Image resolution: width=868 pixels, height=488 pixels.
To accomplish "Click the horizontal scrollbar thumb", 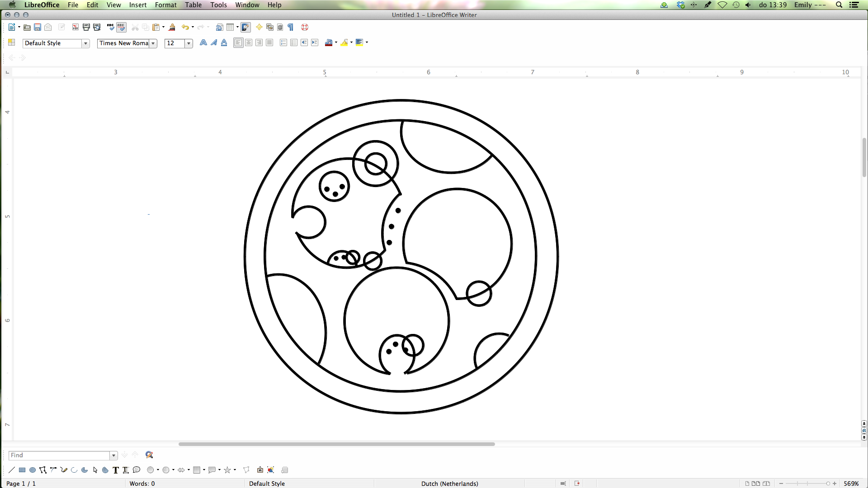I will (x=336, y=444).
